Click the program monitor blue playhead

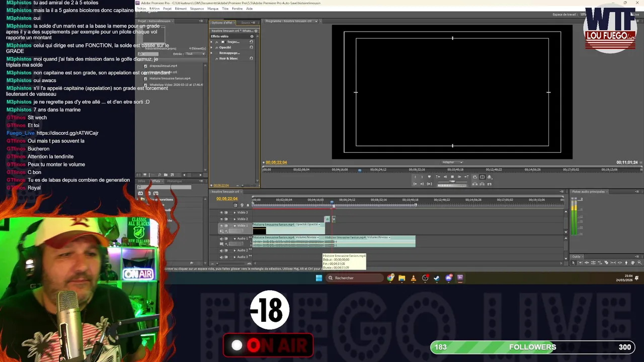coord(359,170)
